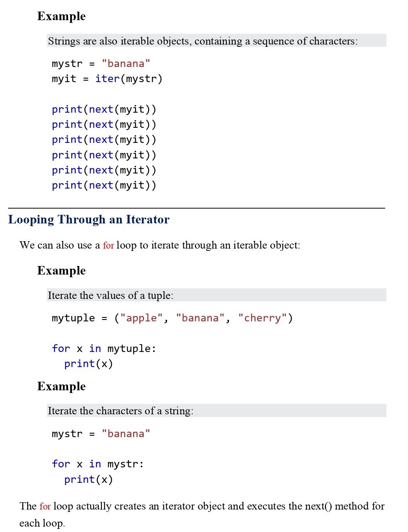Click the "apple" string in mytuple

[142, 318]
